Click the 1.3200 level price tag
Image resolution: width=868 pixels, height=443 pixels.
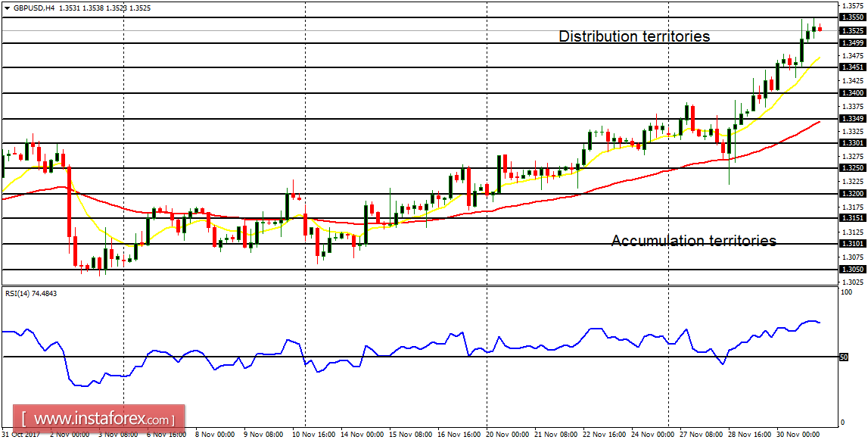[x=853, y=194]
